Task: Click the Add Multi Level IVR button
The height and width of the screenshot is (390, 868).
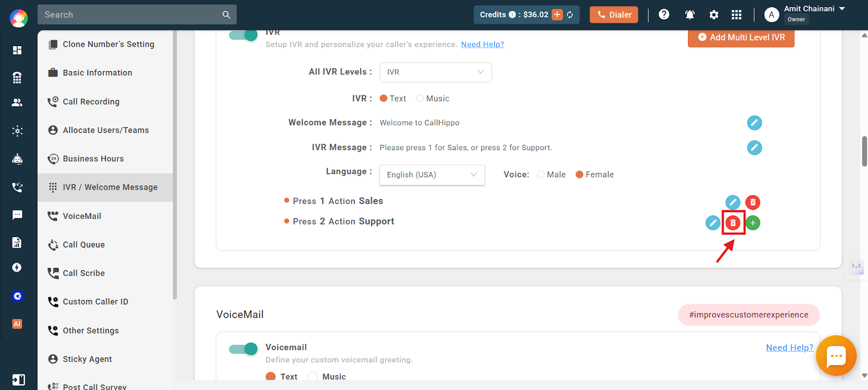Action: click(741, 37)
